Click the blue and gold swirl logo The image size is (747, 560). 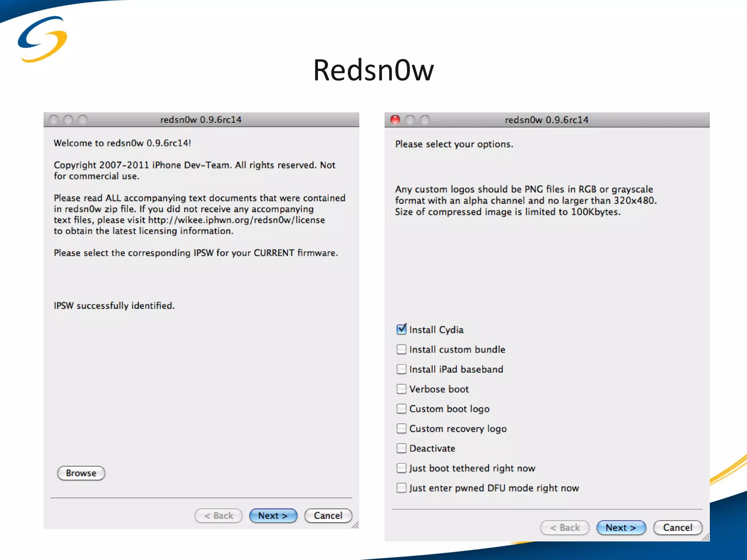click(x=43, y=39)
